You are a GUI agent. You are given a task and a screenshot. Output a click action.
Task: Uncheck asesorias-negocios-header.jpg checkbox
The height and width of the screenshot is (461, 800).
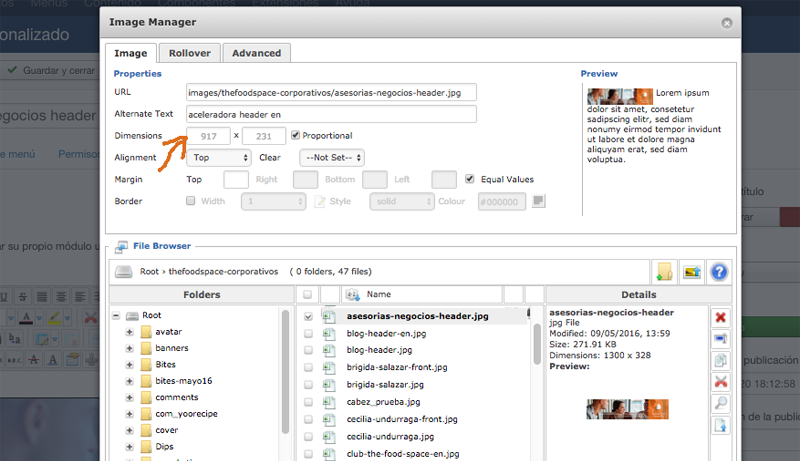(308, 316)
